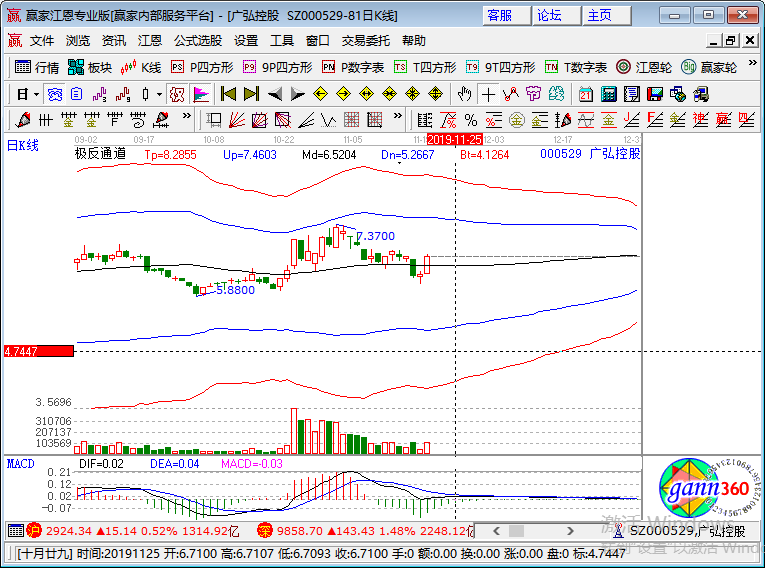Click the 客服 customer service button
765x568 pixels.
[x=506, y=16]
